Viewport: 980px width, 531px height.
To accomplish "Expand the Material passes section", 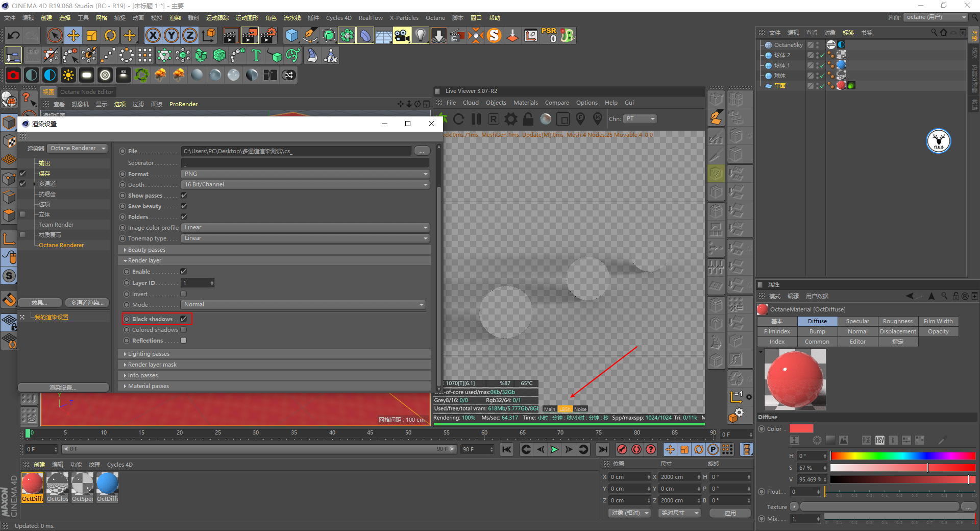I will (x=275, y=386).
